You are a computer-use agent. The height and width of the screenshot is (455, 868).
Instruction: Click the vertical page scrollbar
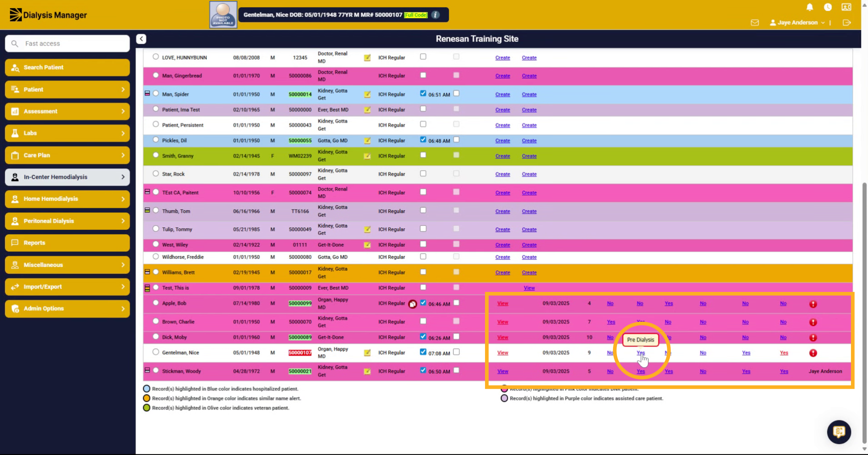click(864, 313)
